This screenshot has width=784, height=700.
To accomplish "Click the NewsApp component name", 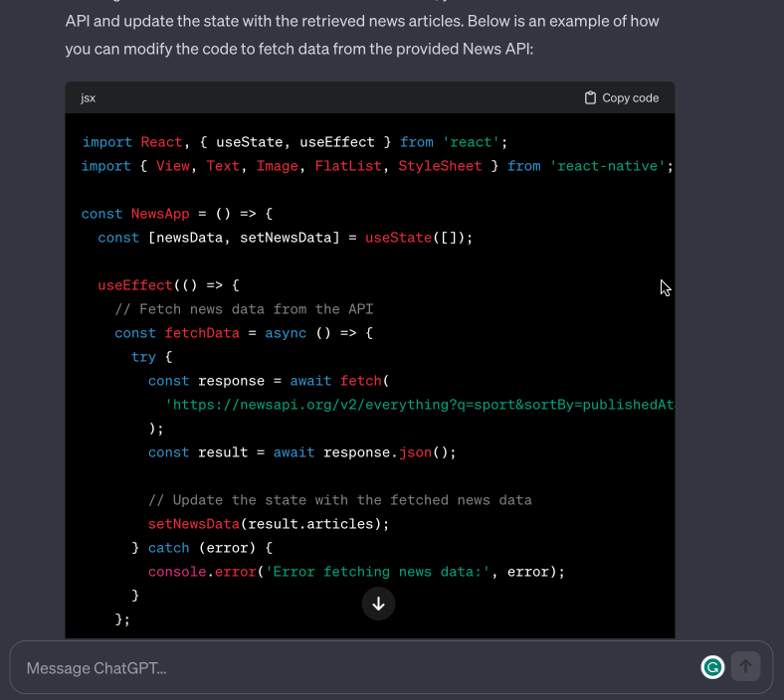I will tap(160, 214).
